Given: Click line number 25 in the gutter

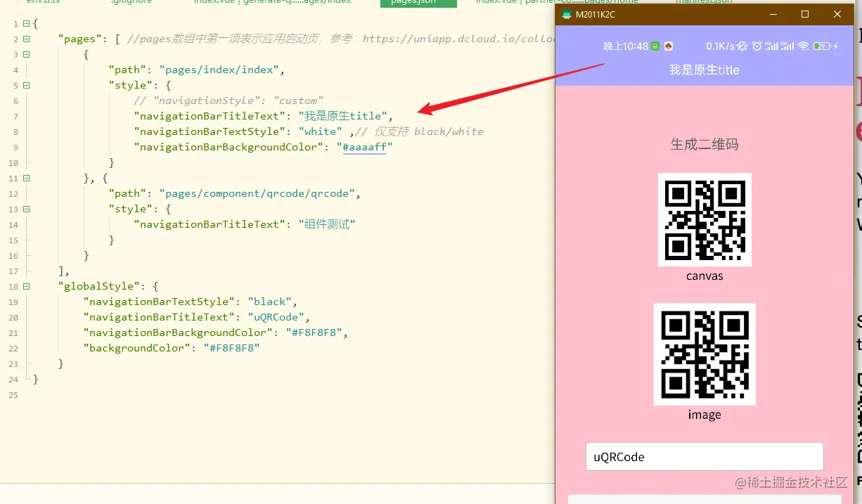Looking at the screenshot, I should pyautogui.click(x=14, y=394).
